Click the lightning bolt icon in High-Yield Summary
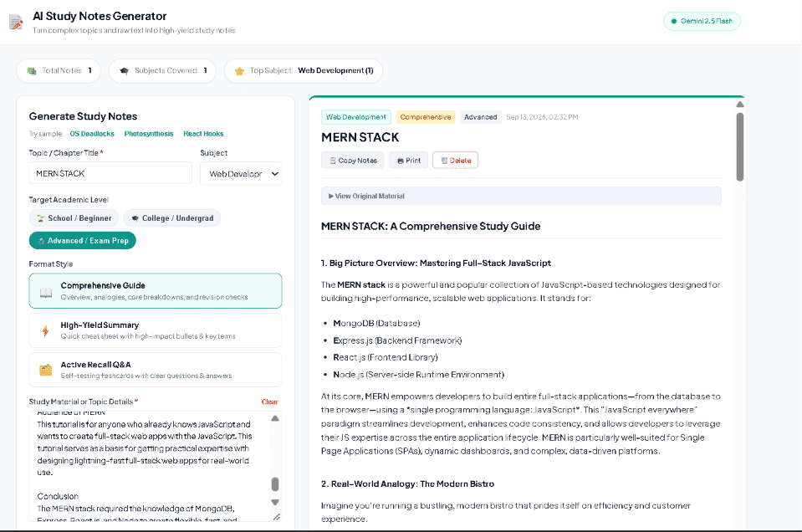Viewport: 802px width, 532px height. coord(45,331)
